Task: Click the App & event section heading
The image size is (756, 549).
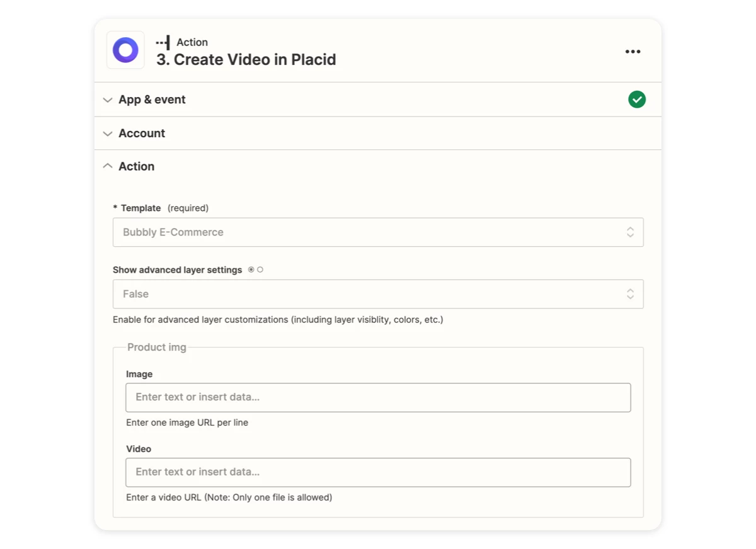Action: (152, 99)
